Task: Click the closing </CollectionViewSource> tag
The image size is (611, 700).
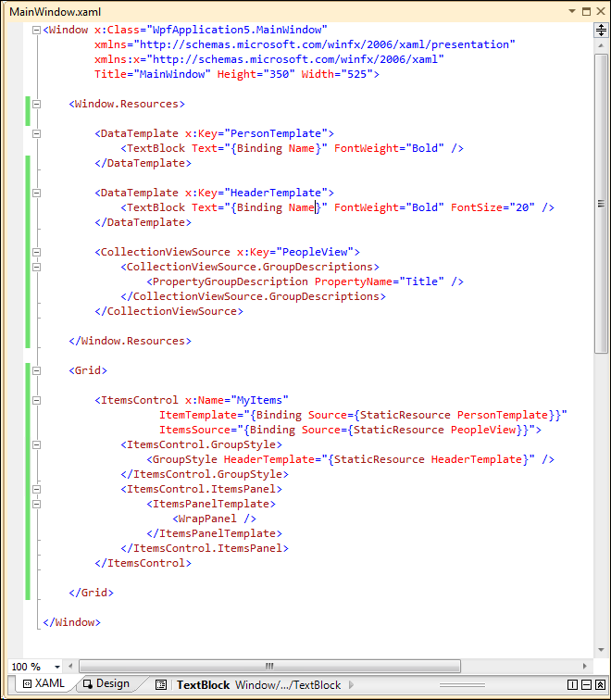Action: (x=168, y=312)
